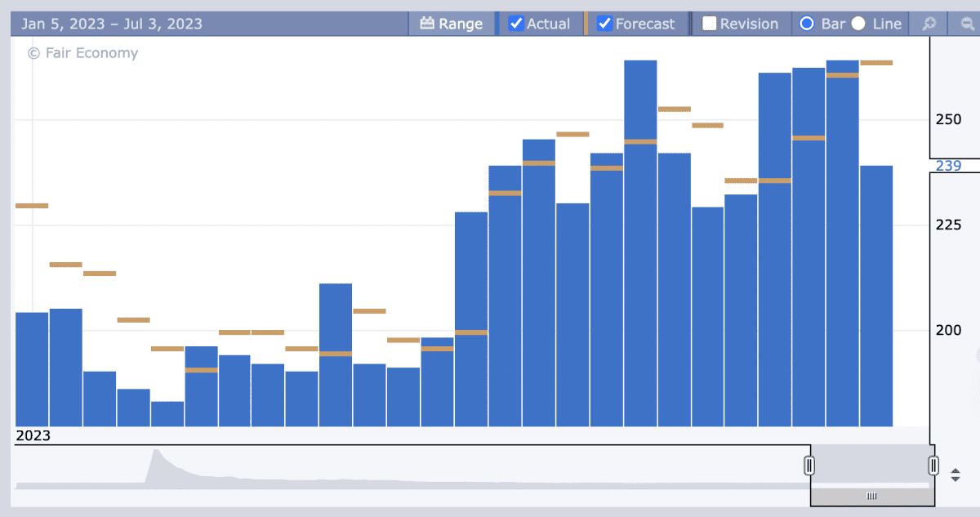Uncheck the Forecast series checkbox
Screen dimensions: 980x517
[x=605, y=24]
